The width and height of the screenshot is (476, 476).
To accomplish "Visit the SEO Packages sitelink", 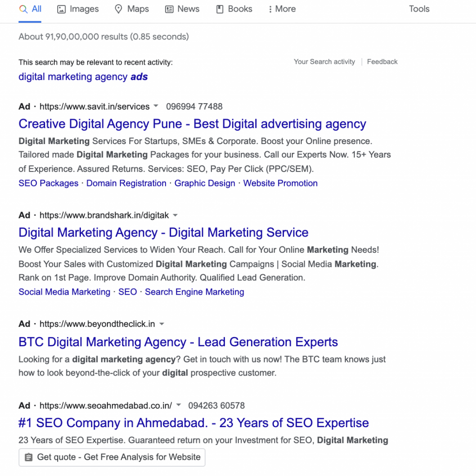I will click(x=48, y=183).
